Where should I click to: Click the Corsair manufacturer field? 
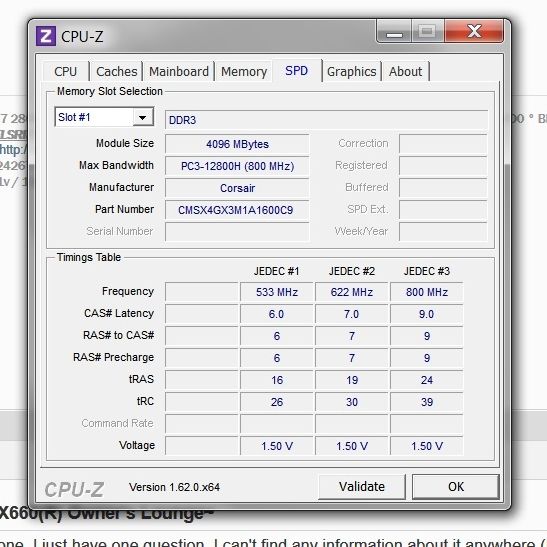point(237,188)
